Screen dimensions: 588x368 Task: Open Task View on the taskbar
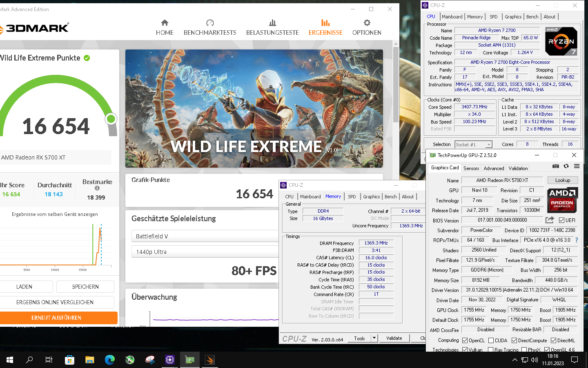point(49,360)
